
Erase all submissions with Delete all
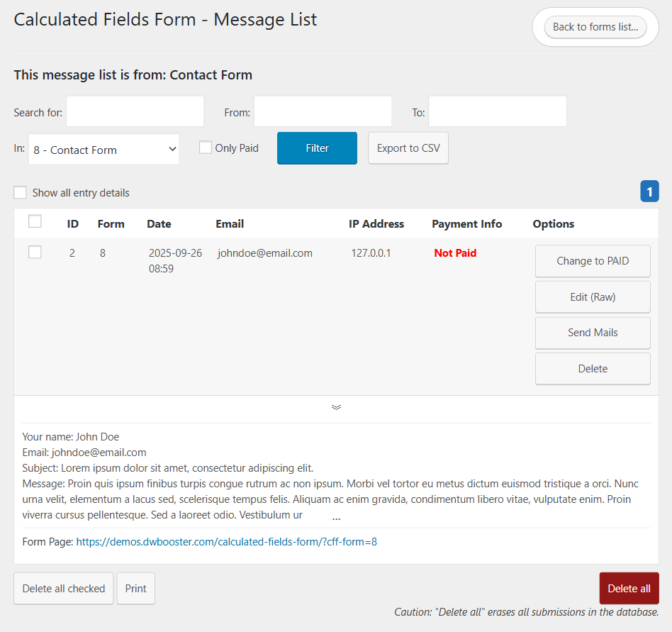point(629,588)
